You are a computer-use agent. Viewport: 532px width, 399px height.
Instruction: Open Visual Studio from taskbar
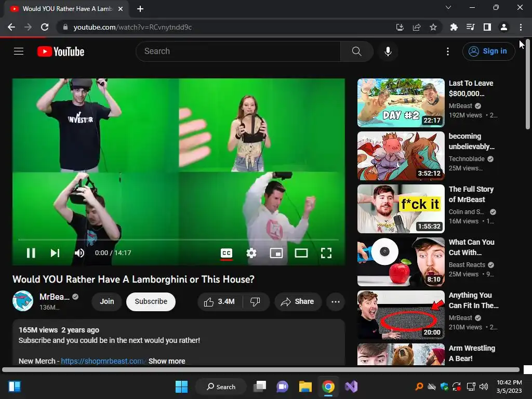[x=351, y=387]
